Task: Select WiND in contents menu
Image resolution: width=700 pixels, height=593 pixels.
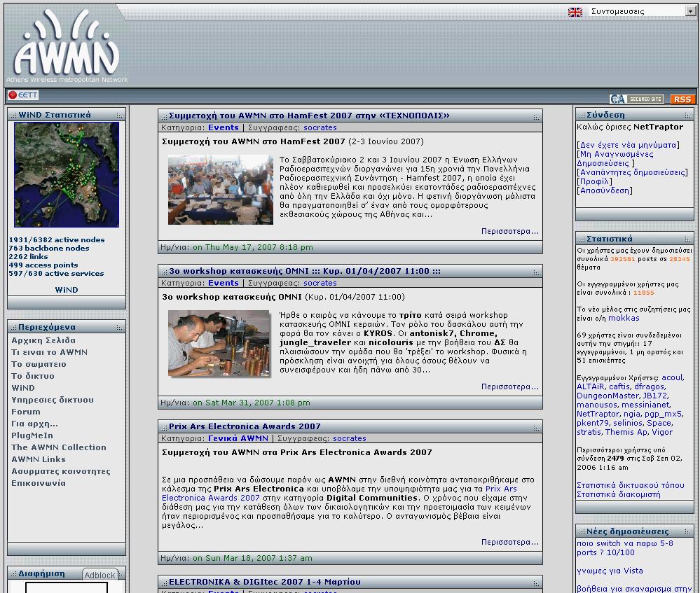Action: [x=23, y=388]
